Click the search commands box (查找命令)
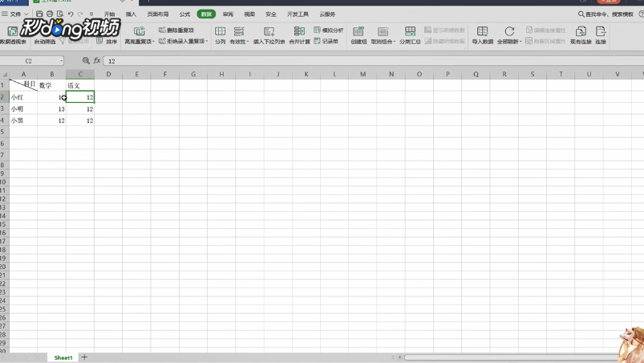The width and height of the screenshot is (644, 363). click(606, 14)
